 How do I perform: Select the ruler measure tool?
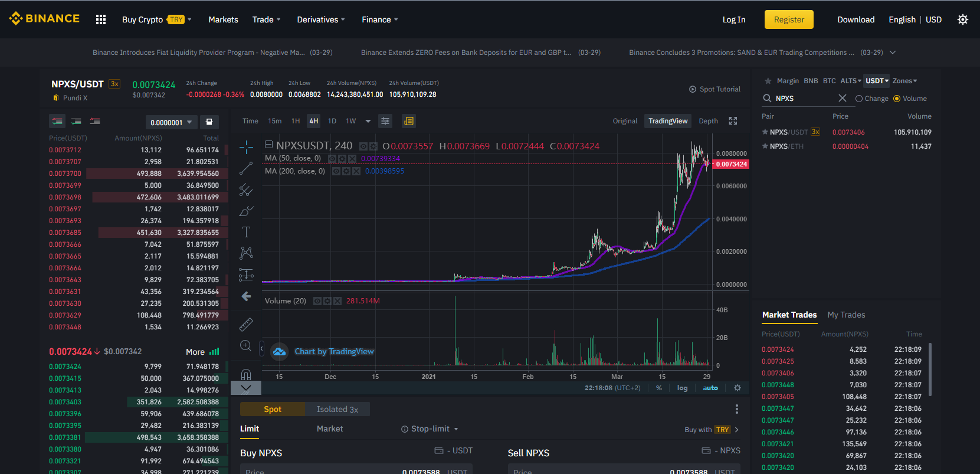(246, 324)
